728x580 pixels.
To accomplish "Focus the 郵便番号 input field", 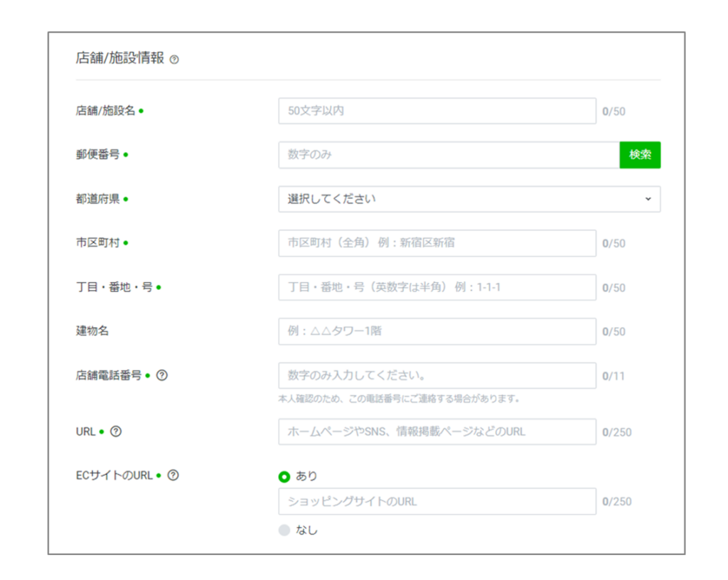I will tap(448, 155).
